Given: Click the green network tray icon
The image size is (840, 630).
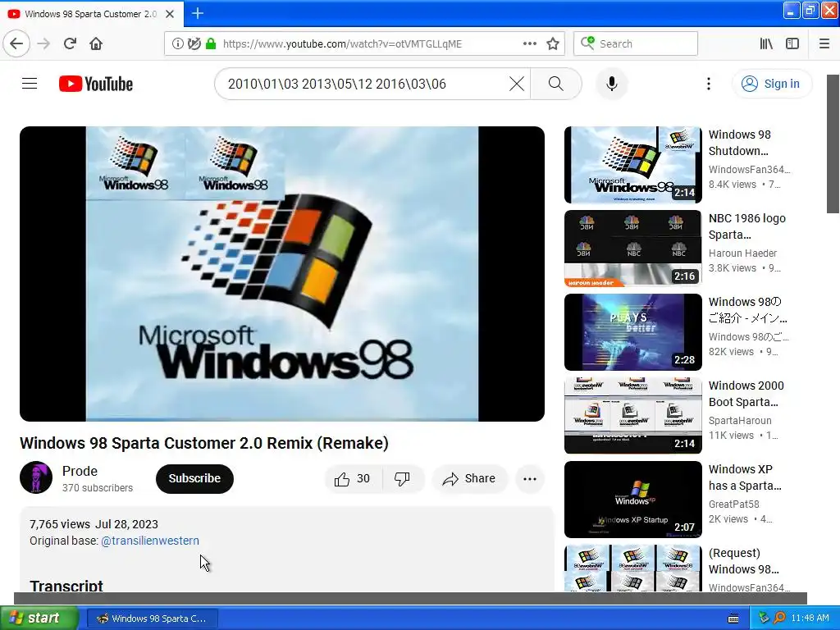Looking at the screenshot, I should [x=764, y=619].
